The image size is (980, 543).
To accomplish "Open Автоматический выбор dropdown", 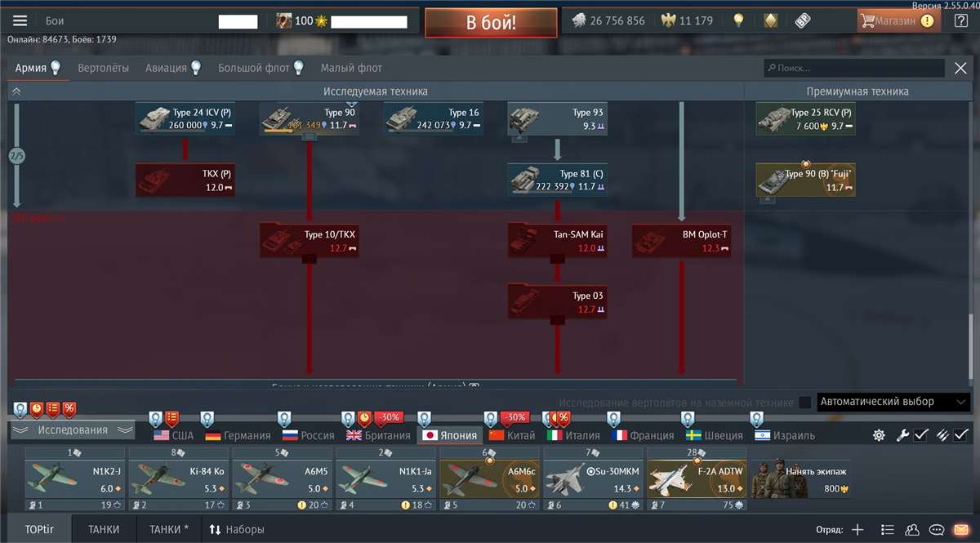I will (x=893, y=402).
